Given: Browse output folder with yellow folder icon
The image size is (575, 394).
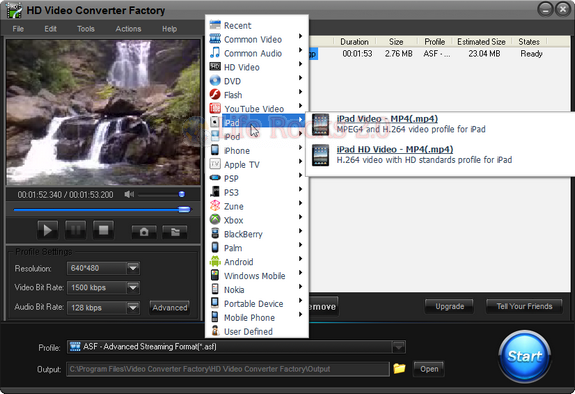Looking at the screenshot, I should point(399,368).
